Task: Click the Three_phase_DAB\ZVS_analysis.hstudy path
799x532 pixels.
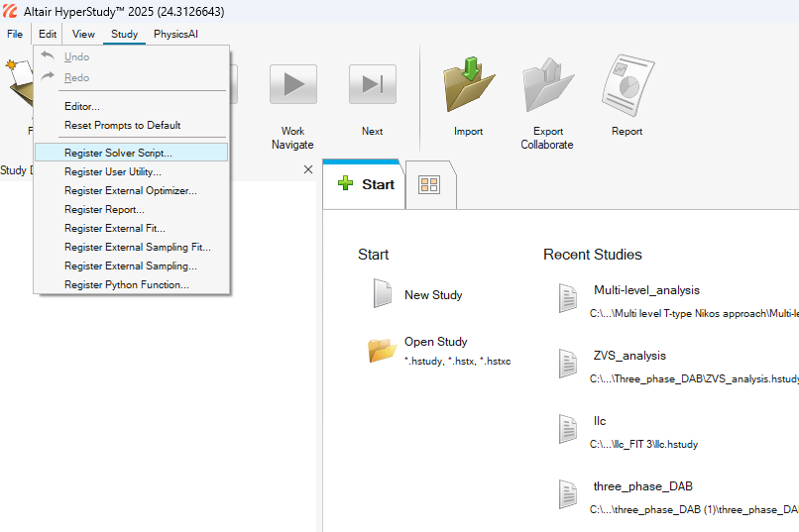Action: pyautogui.click(x=694, y=378)
